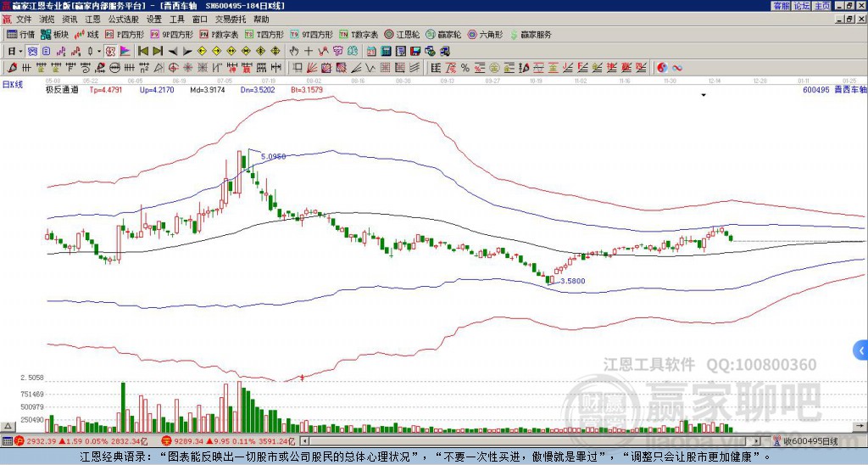Open the T数字表 number table
This screenshot has width=868, height=465.
click(x=359, y=34)
